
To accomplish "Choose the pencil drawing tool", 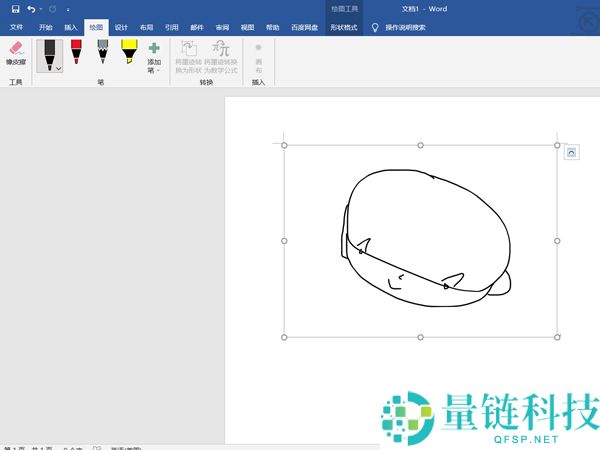I will (x=102, y=51).
